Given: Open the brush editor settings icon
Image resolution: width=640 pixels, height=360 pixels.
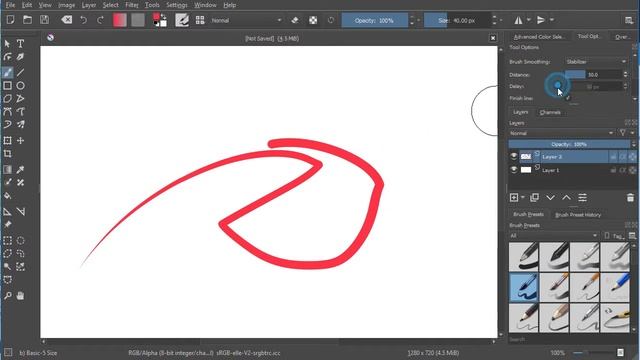Looking at the screenshot, I should pyautogui.click(x=182, y=20).
